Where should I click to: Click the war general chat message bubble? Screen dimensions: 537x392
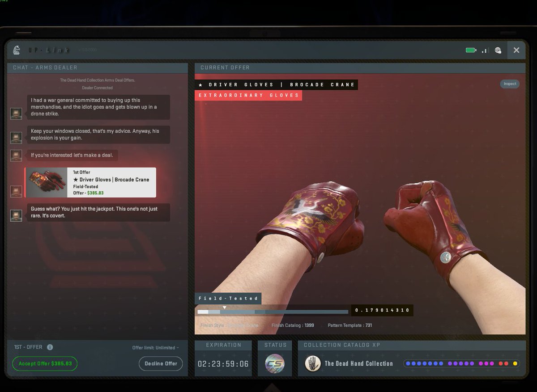[98, 107]
